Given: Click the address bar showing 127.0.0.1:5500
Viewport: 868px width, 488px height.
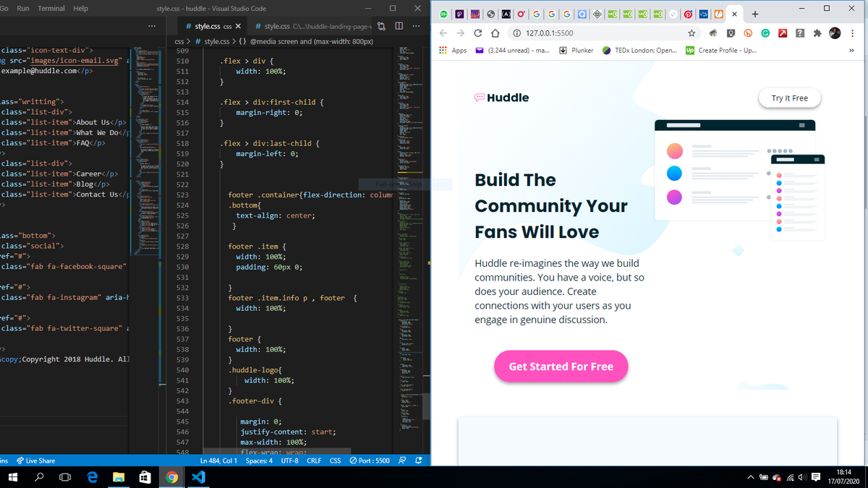Looking at the screenshot, I should pos(605,33).
